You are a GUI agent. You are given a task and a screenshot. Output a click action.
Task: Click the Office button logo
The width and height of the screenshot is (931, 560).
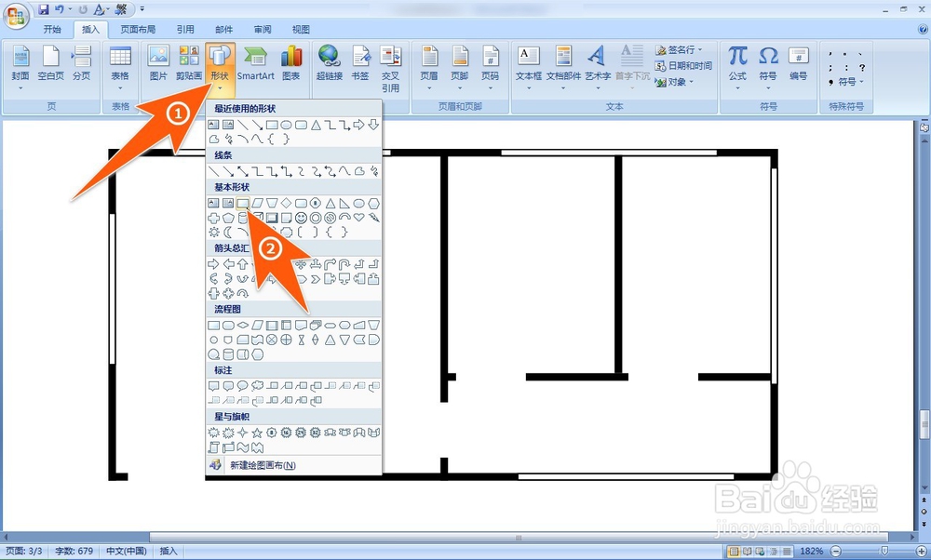click(x=16, y=15)
